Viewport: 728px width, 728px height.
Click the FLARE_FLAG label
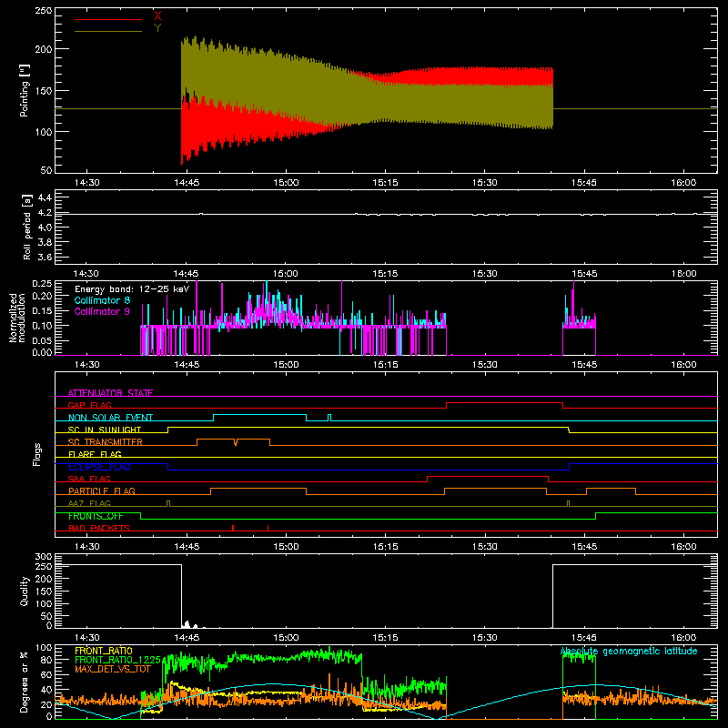point(95,454)
